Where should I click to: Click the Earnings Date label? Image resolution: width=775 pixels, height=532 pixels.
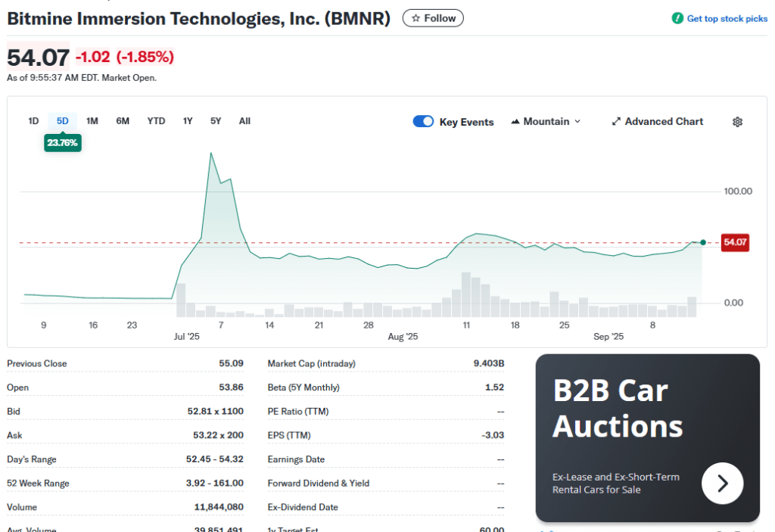coord(296,459)
